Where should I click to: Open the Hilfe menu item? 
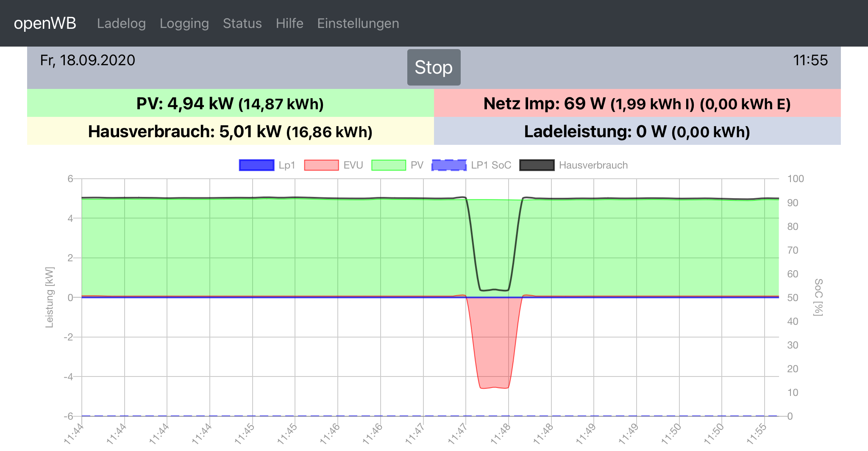pos(289,23)
